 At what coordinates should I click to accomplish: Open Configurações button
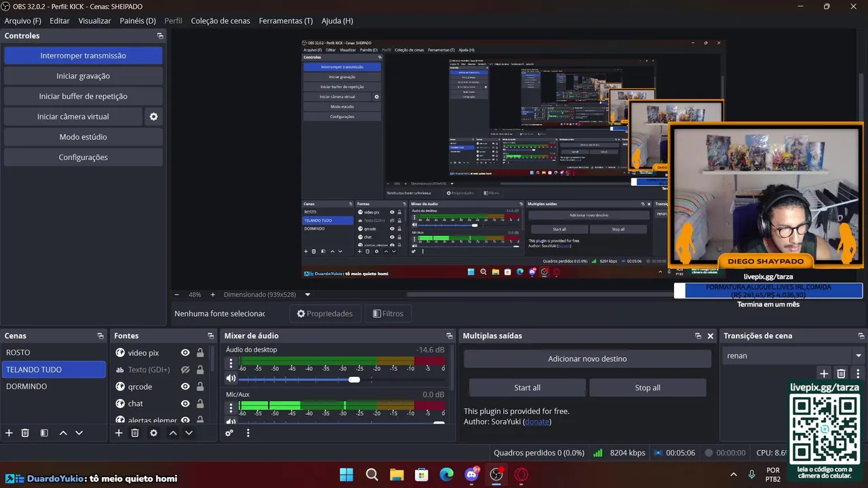tap(83, 157)
